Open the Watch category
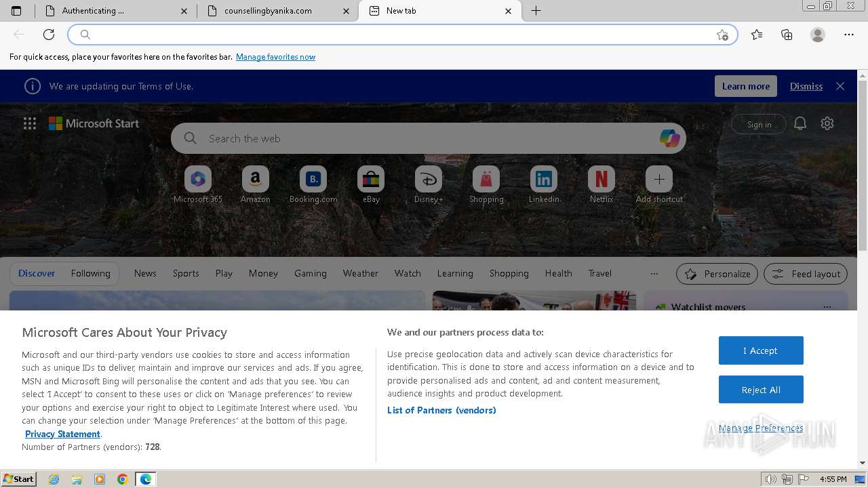Image resolution: width=868 pixels, height=488 pixels. pos(408,273)
